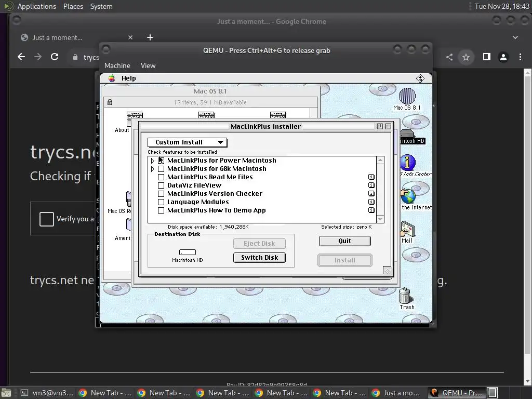The width and height of the screenshot is (532, 399).
Task: Toggle Chrome side panel icon
Action: [486, 57]
